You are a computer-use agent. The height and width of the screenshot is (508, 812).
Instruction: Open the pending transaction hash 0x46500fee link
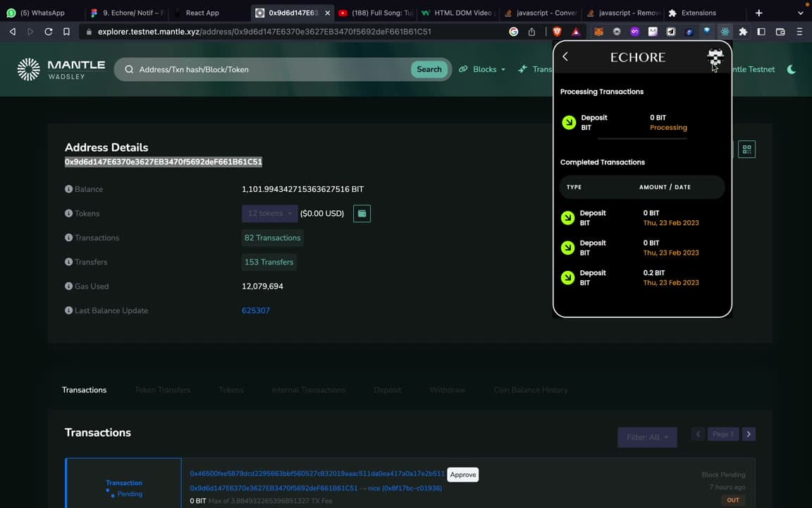(317, 473)
